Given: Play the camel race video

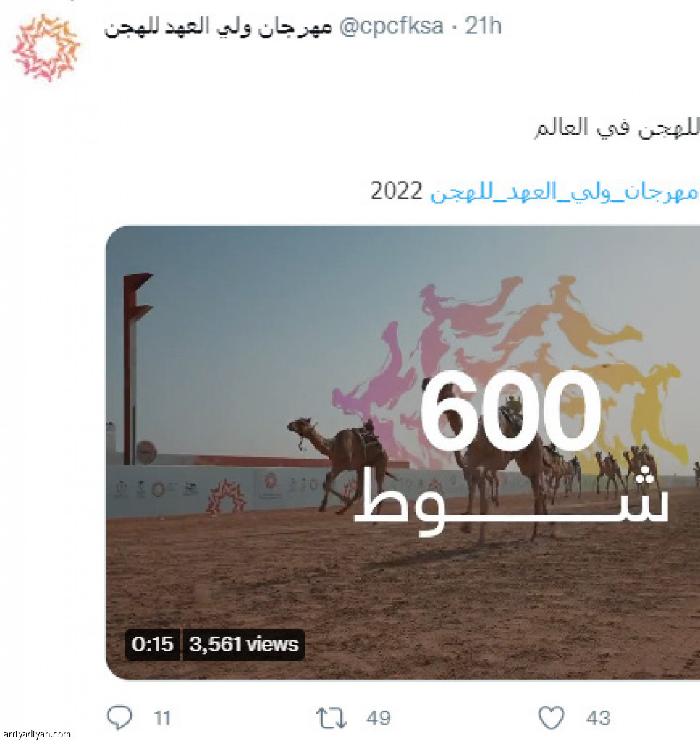Looking at the screenshot, I should point(402,453).
